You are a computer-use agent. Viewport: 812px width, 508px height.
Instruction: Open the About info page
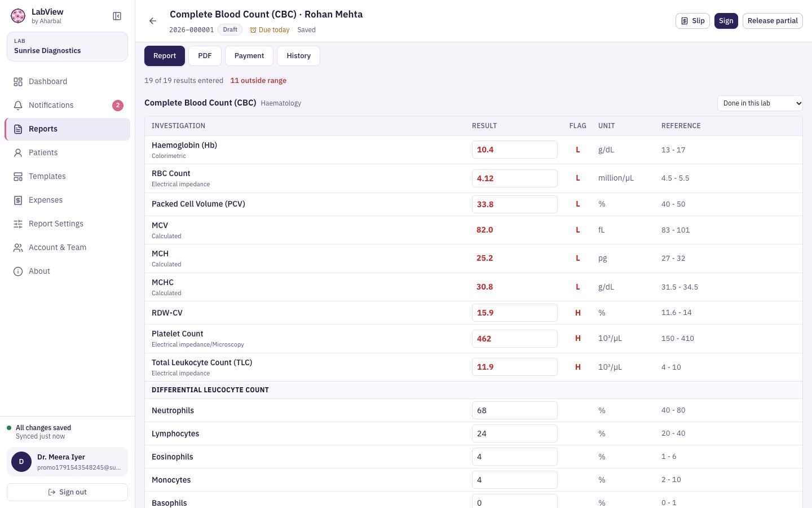(67, 271)
